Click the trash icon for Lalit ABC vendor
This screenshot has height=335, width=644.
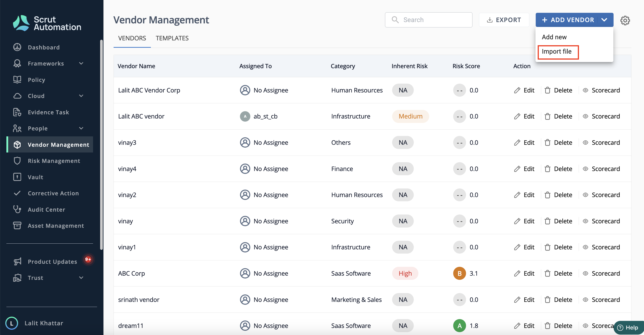coord(547,116)
